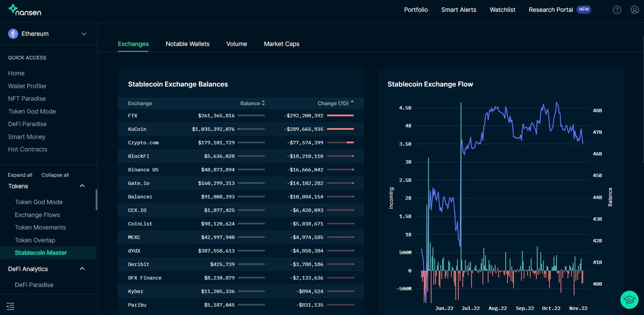Viewport: 644px width, 315px height.
Task: Click the sidebar collapse menu icon
Action: pyautogui.click(x=10, y=307)
